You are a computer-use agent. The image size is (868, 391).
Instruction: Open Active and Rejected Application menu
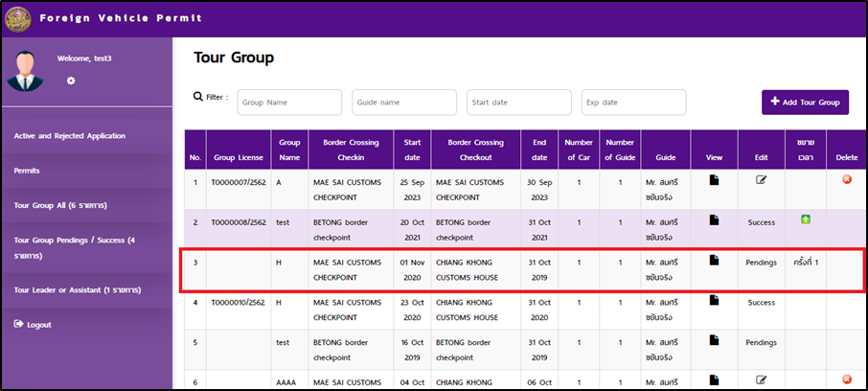tap(70, 136)
